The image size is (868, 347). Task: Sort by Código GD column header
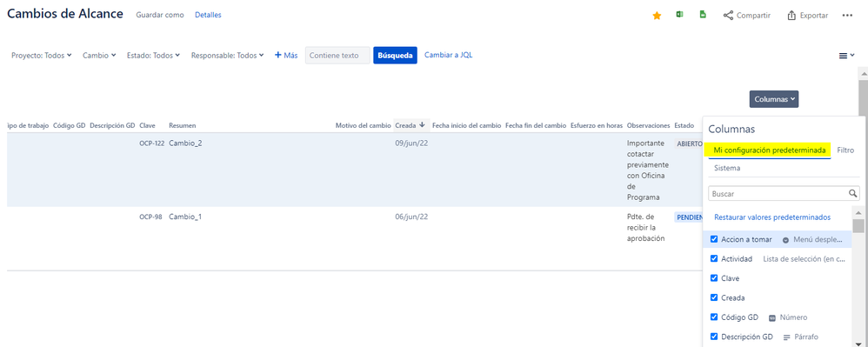tap(70, 125)
